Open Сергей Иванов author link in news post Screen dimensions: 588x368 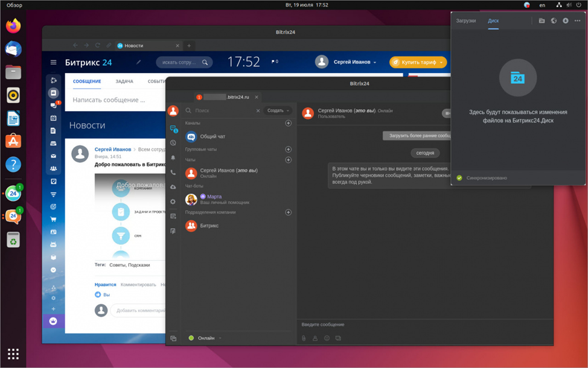coord(113,149)
